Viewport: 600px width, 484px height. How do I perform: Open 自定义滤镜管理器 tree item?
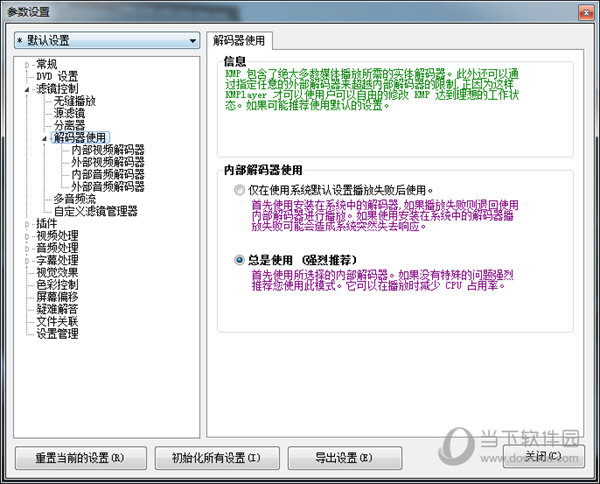[95, 211]
